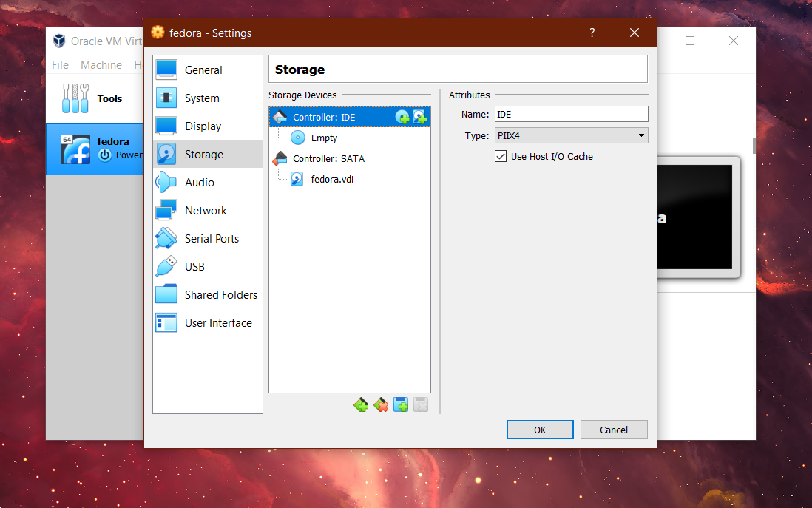Open the User Interface settings category

coord(208,322)
